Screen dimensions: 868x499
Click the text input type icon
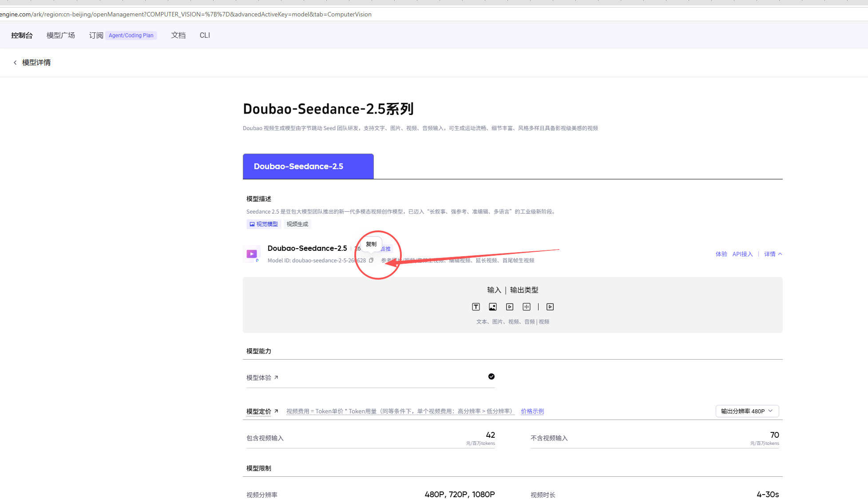476,307
